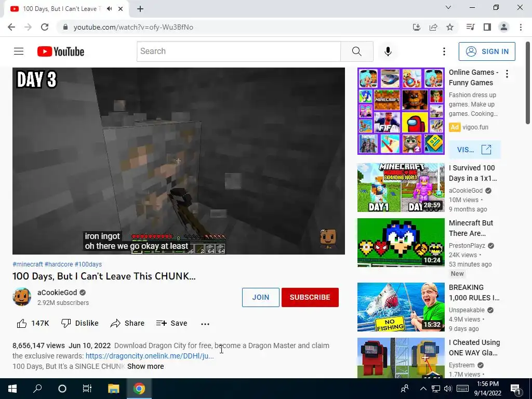Go back in browser history
Screen dimensions: 532x399
point(11,27)
